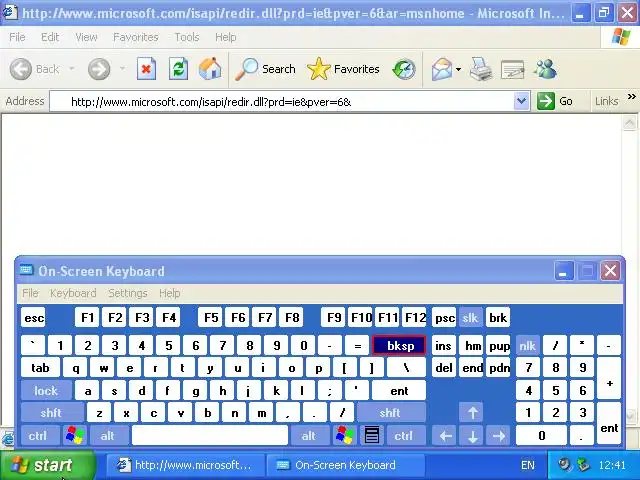Open On-Screen Keyboard Settings menu

click(x=128, y=293)
